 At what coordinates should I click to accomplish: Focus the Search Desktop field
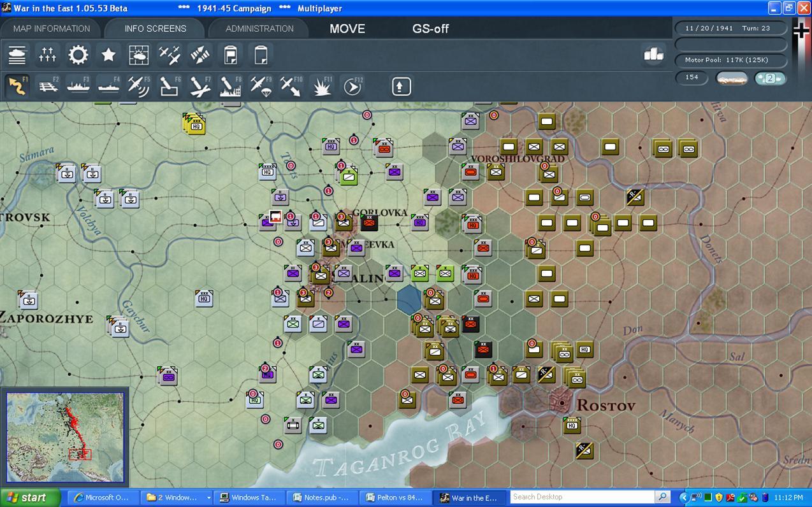click(583, 497)
